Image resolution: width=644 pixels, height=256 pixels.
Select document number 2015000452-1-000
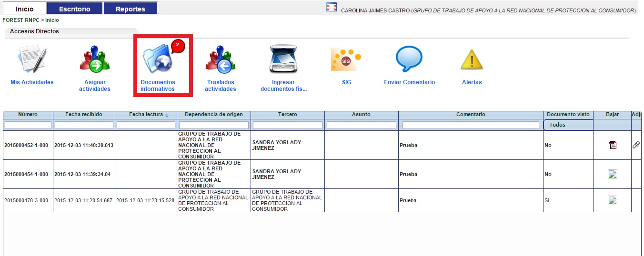26,145
